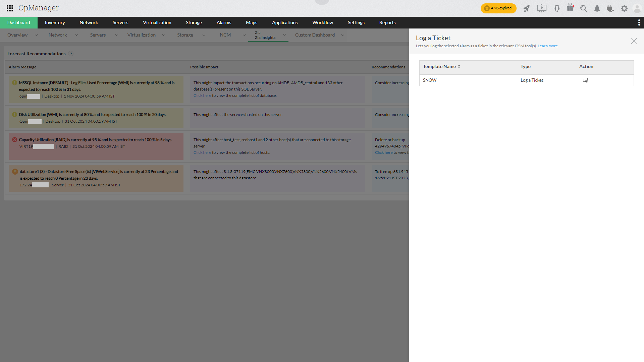Sort table by Template Name
The height and width of the screenshot is (362, 644).
click(459, 66)
